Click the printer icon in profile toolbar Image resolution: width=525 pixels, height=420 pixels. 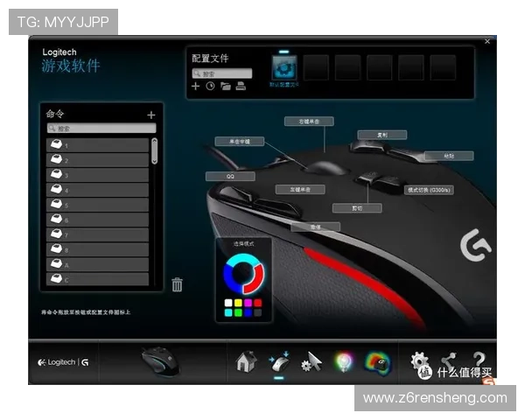[240, 87]
